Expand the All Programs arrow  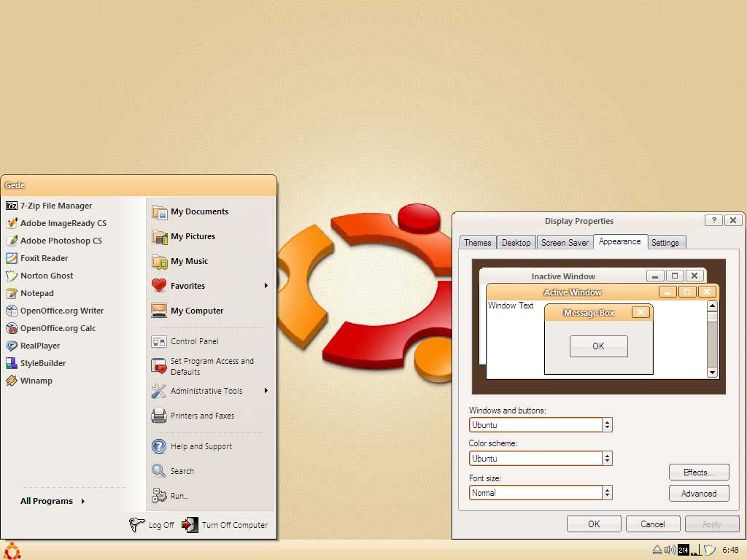(x=83, y=501)
